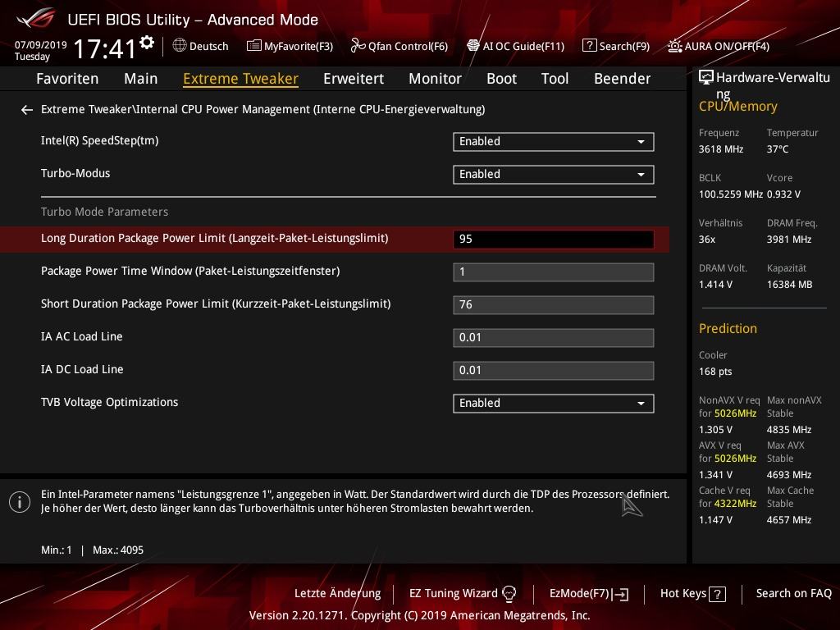Viewport: 840px width, 630px height.
Task: Click 168 pts cooler score
Action: pyautogui.click(x=715, y=372)
